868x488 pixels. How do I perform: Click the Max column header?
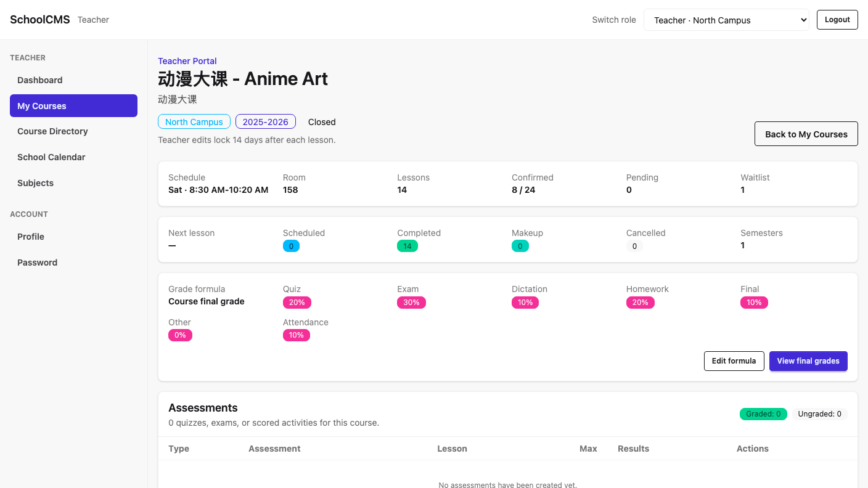click(588, 449)
